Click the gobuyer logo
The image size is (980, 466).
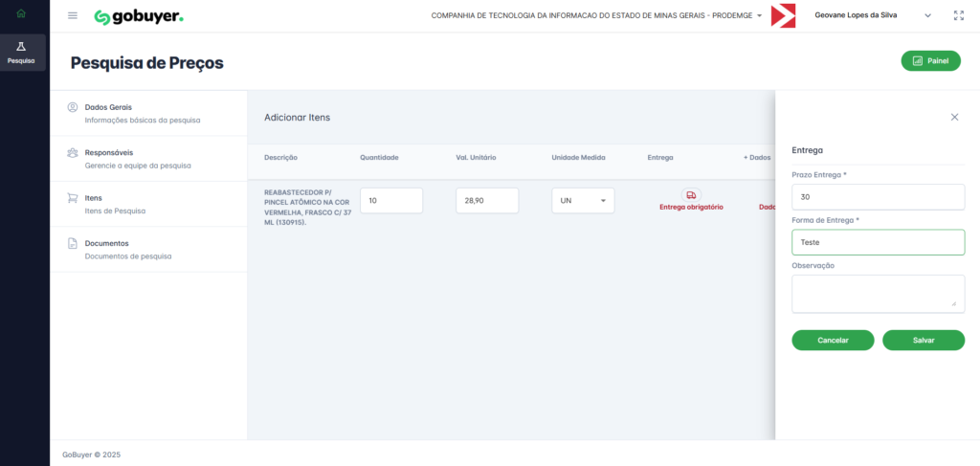[139, 16]
